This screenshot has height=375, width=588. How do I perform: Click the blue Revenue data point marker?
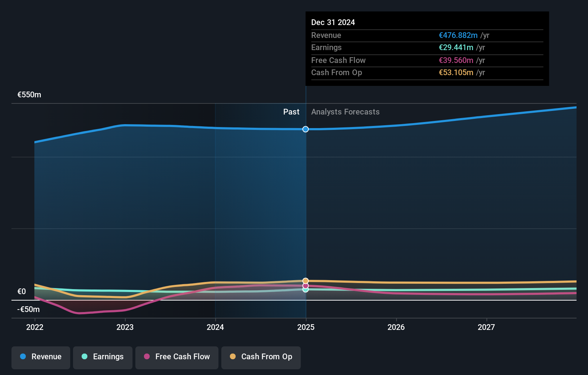click(305, 129)
